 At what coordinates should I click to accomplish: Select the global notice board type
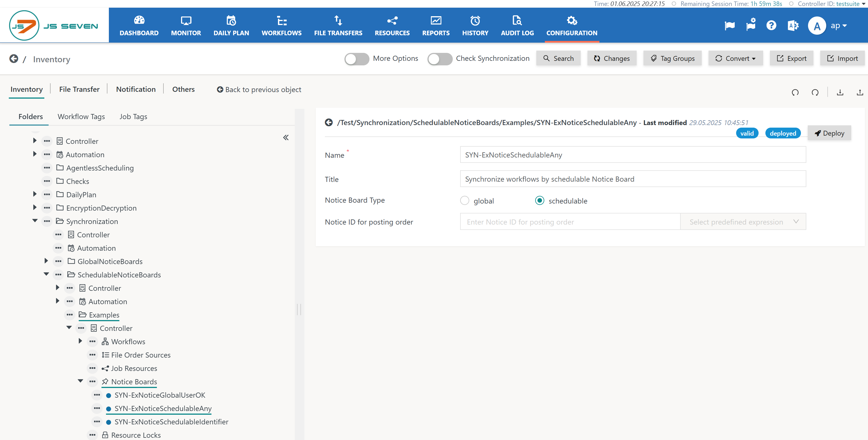(465, 201)
